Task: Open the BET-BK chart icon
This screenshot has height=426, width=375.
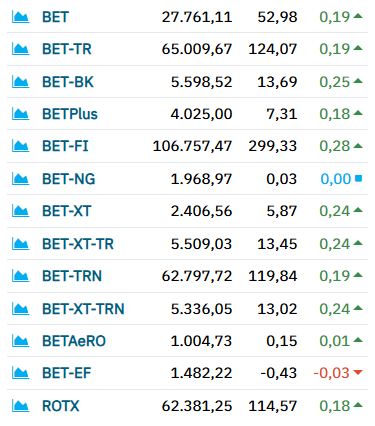Action: [x=20, y=82]
